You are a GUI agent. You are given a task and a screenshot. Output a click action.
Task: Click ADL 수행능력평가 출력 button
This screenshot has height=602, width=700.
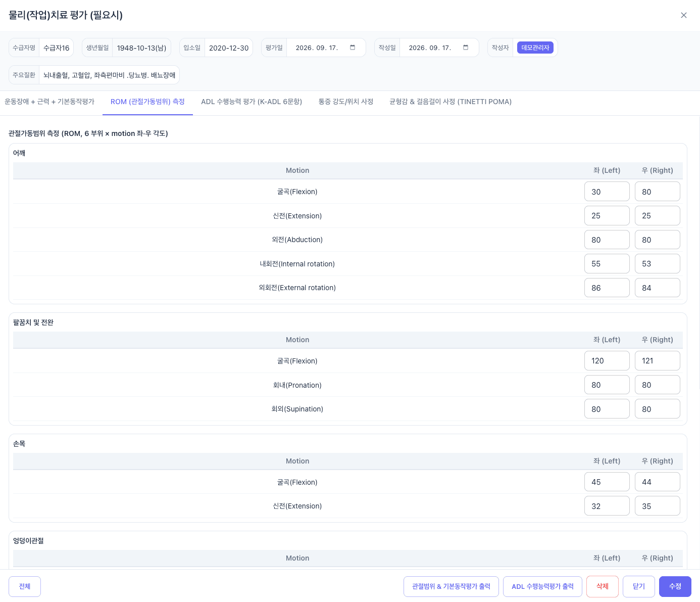pyautogui.click(x=542, y=586)
